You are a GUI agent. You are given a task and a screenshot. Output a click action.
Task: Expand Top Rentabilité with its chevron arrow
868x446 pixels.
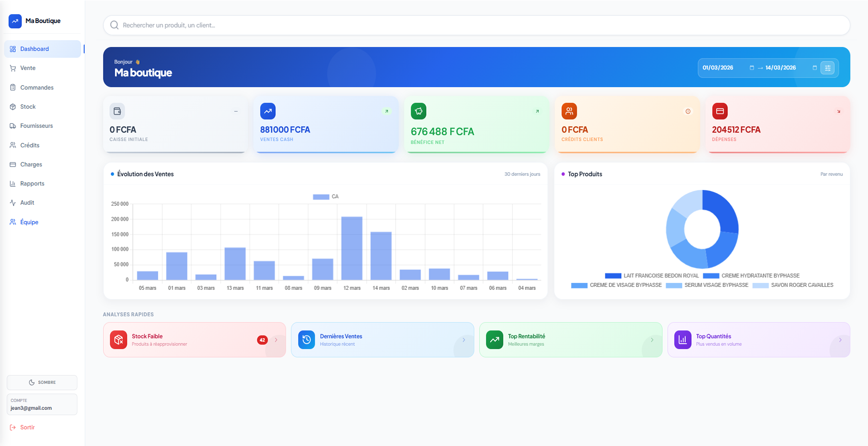coord(652,340)
